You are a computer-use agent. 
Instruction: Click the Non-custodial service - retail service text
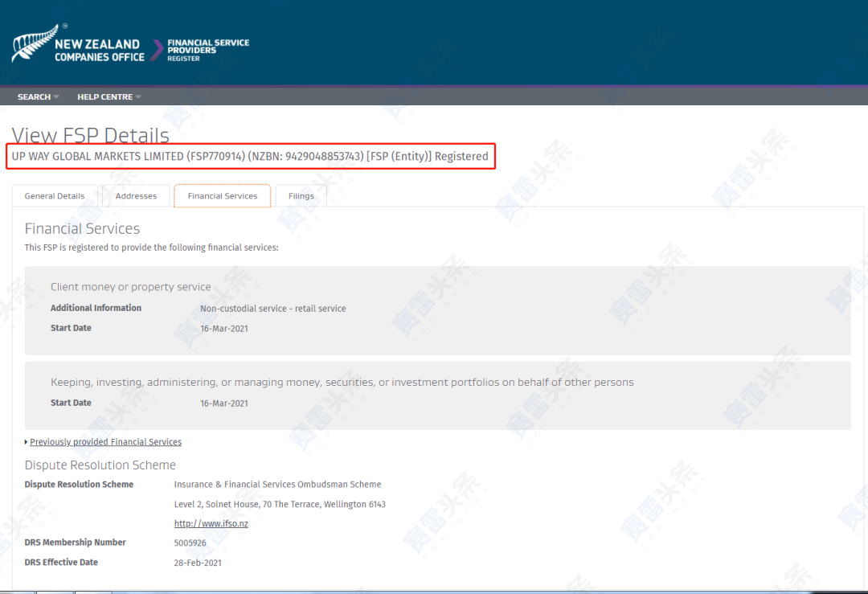[273, 309]
